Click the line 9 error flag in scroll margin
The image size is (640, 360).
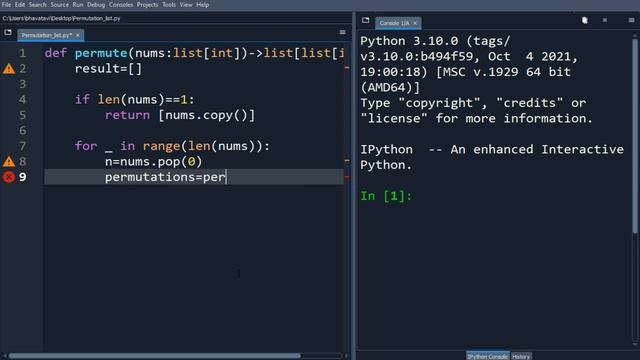(x=347, y=178)
